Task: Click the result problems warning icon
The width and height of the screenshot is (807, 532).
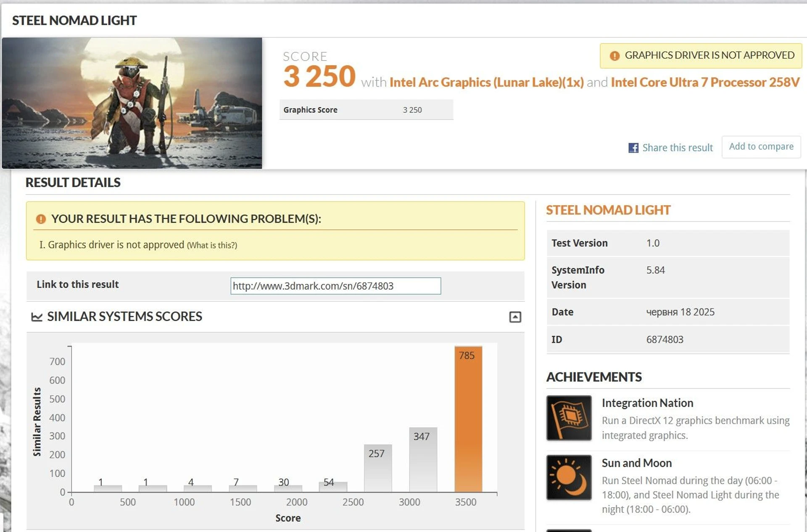Action: coord(41,219)
